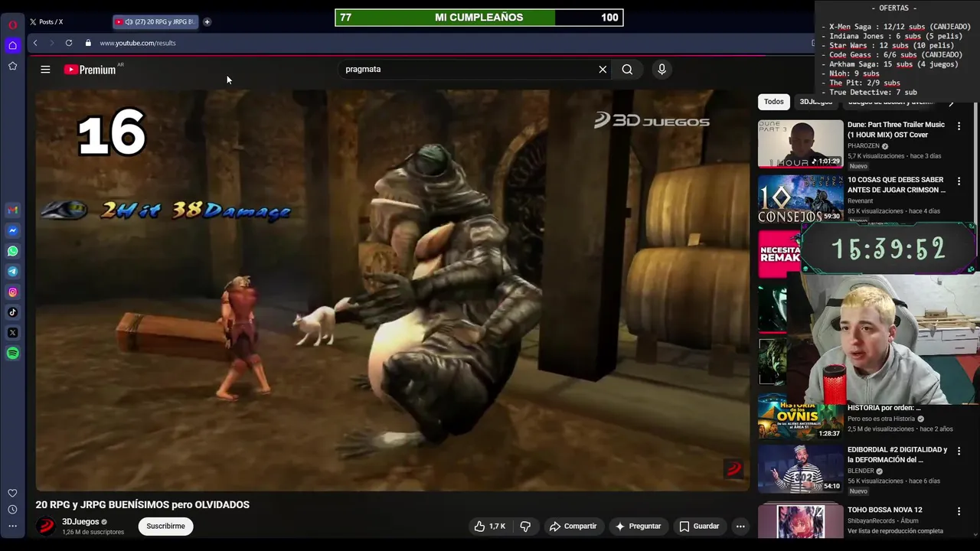Open the sidebar history clock icon
This screenshot has width=980, height=551.
click(12, 510)
